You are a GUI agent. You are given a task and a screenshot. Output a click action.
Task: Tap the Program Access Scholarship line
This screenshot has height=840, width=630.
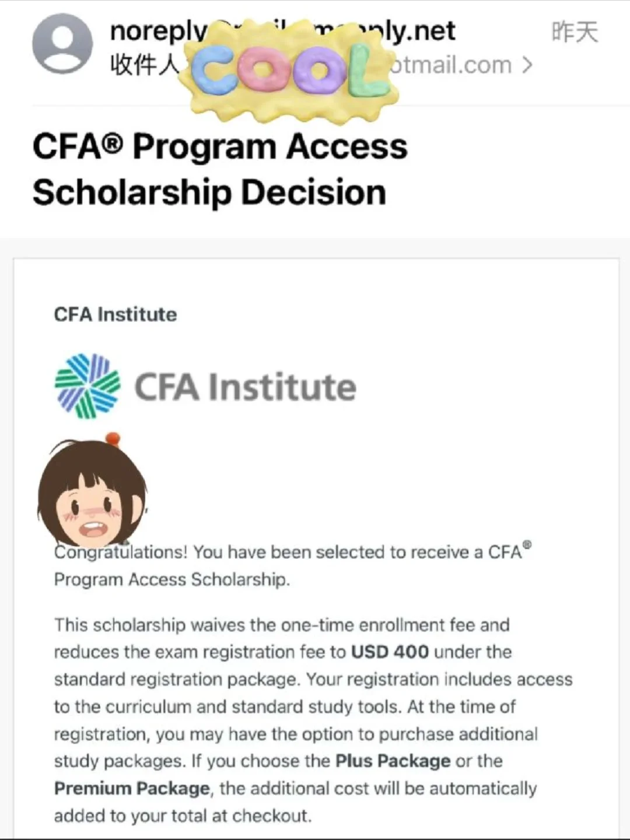(x=171, y=580)
